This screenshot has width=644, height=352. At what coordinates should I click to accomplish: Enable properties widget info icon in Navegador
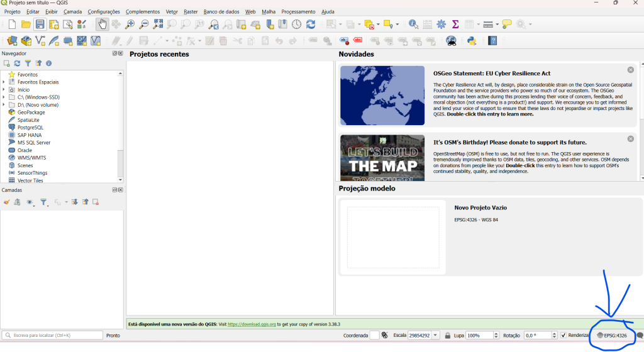(49, 63)
